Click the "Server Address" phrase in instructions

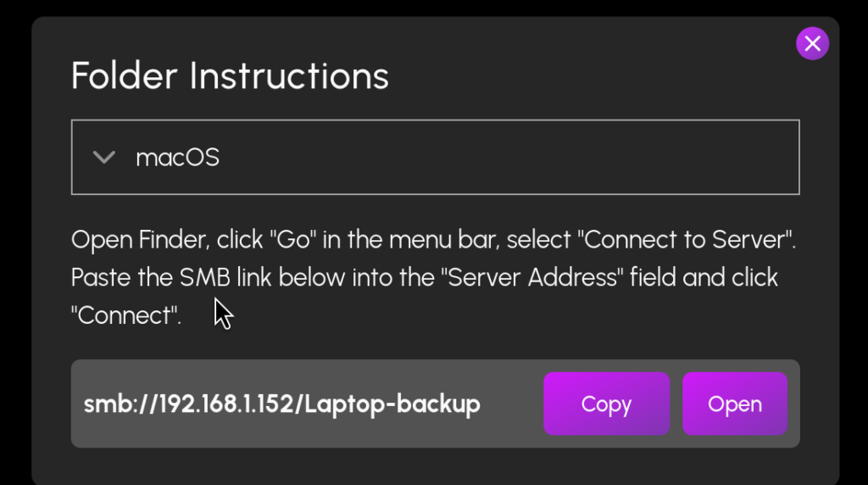[x=532, y=277]
